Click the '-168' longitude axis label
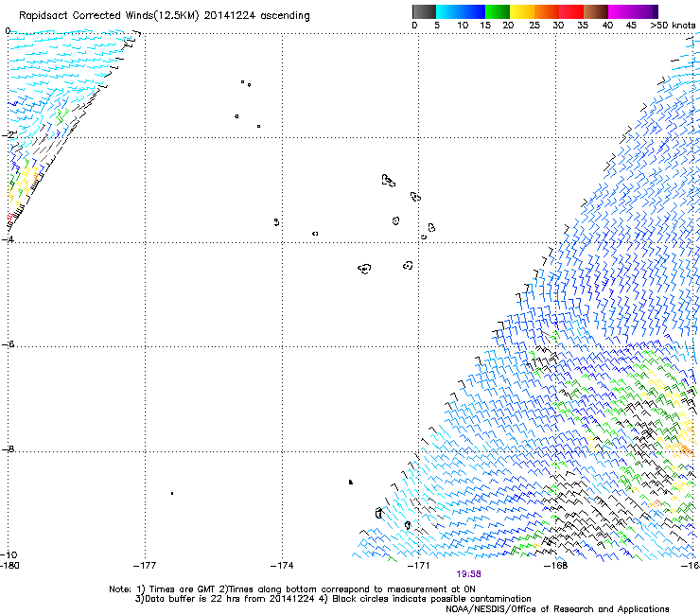This screenshot has height=615, width=700. [556, 566]
